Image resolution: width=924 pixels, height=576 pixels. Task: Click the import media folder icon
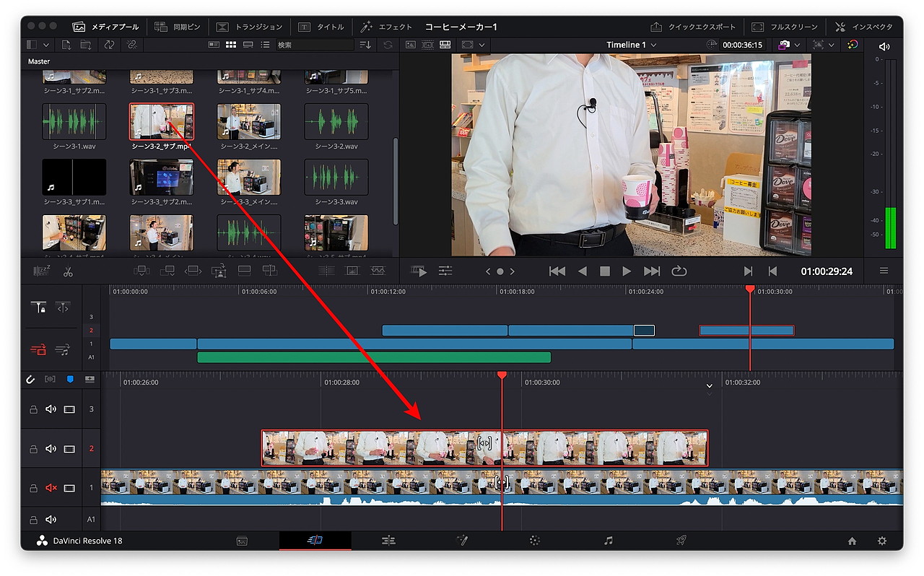87,45
